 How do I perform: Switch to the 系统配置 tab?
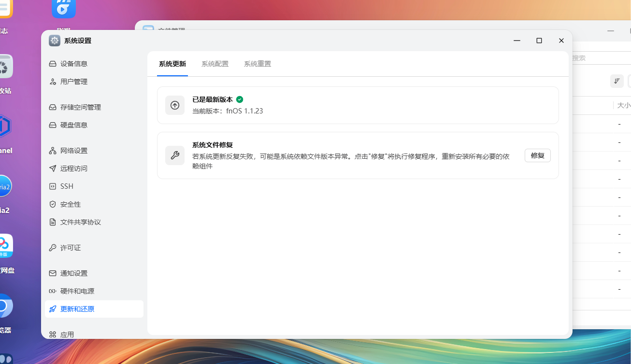coord(215,64)
